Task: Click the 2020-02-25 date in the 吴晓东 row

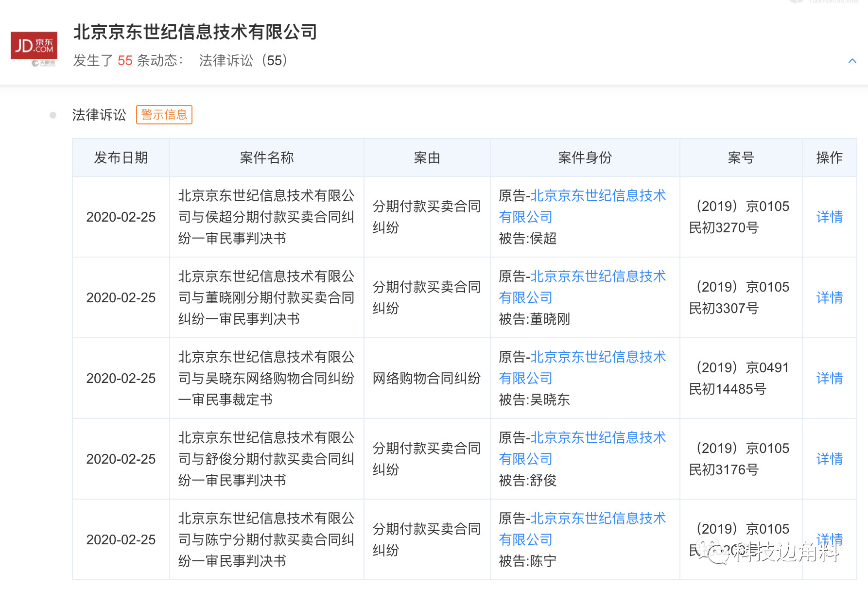Action: click(x=121, y=378)
